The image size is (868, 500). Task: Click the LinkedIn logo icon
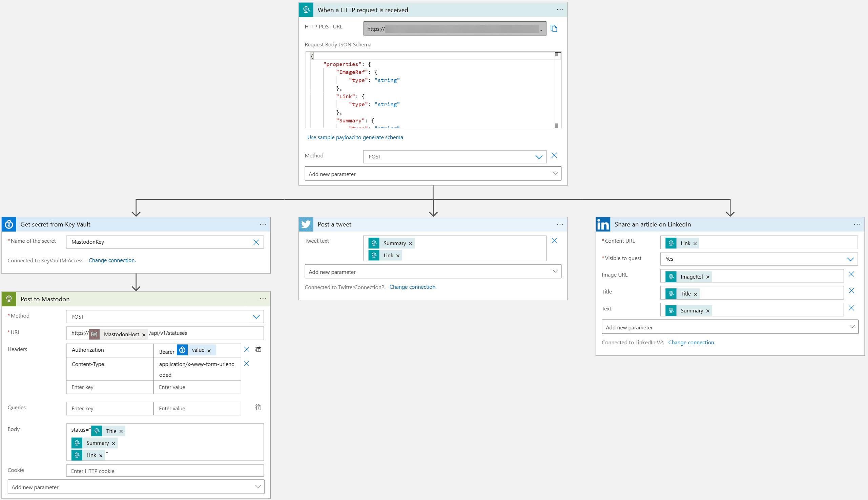(x=603, y=224)
